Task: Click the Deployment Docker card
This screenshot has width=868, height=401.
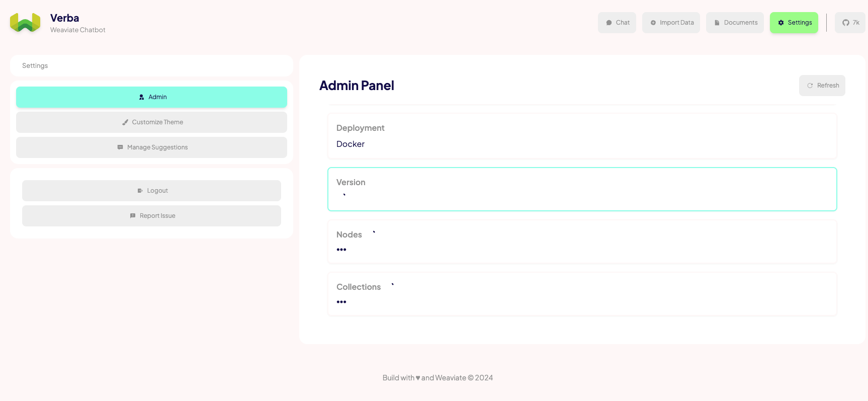Action: click(582, 136)
